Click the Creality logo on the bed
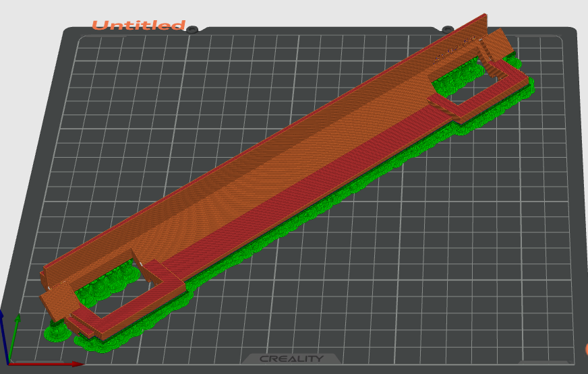Viewport: 588px width, 374px height. [x=291, y=359]
